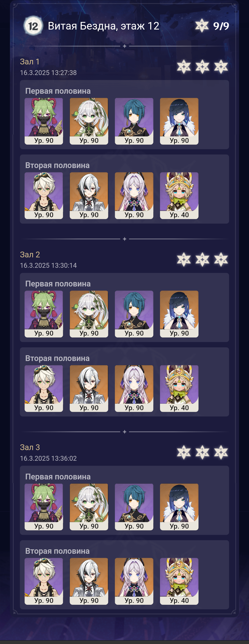The image size is (249, 644).
Task: Click first star of Зал 1 rating
Action: (x=184, y=67)
